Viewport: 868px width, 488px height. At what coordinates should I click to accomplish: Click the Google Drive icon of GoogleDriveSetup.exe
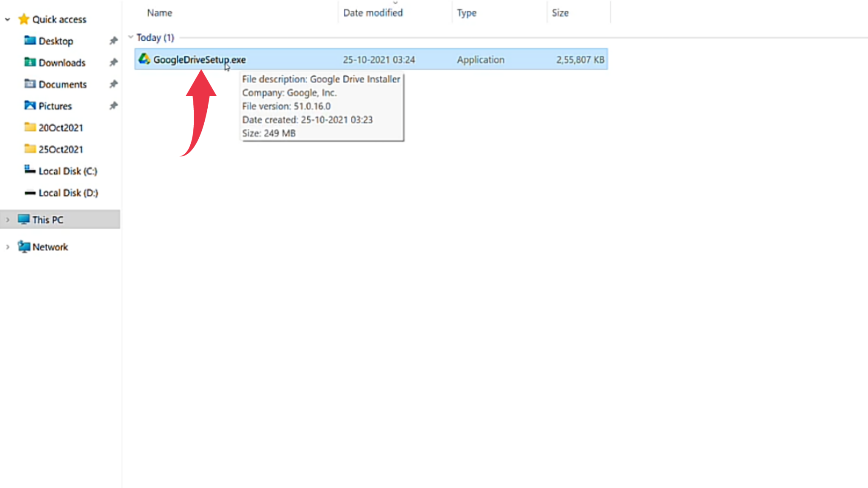pyautogui.click(x=144, y=59)
